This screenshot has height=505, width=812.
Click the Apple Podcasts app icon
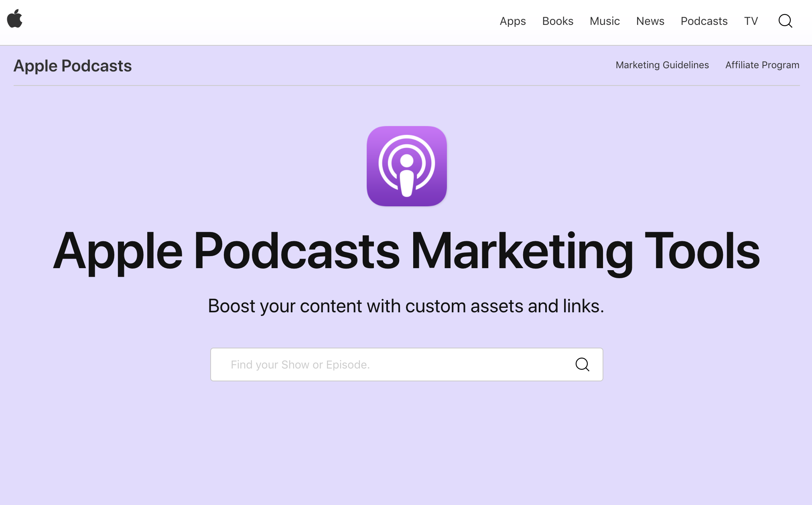[x=406, y=166]
